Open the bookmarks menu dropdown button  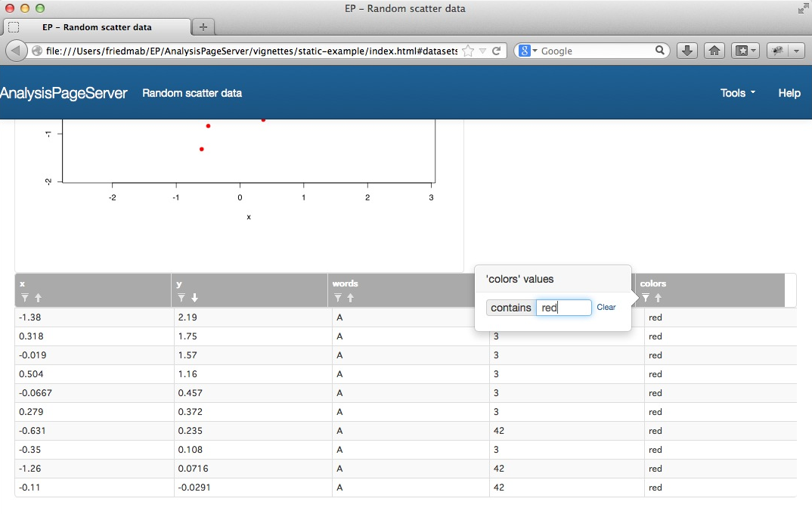(x=745, y=51)
